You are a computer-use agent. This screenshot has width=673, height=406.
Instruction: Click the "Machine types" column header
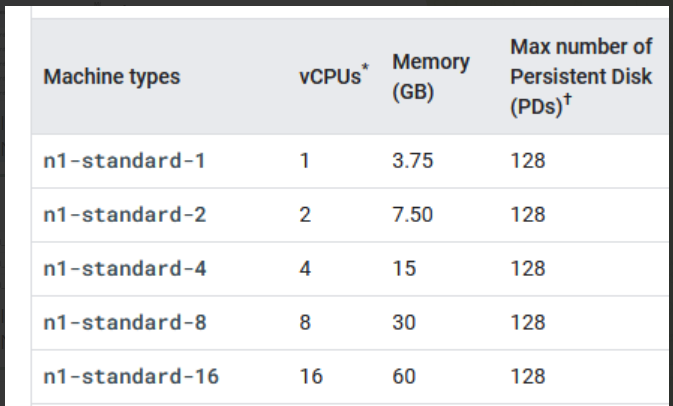[x=112, y=77]
